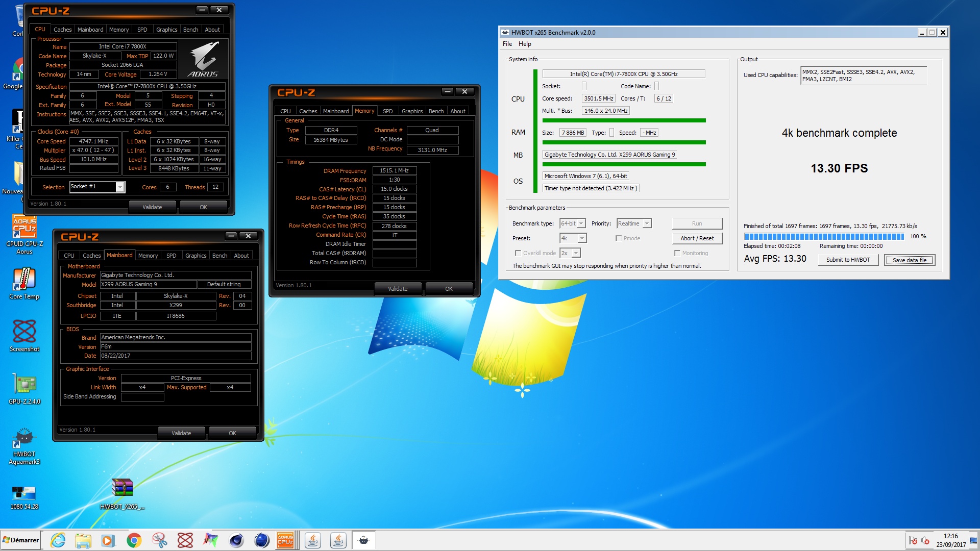Select the CPU tab in Mainboard window
Viewport: 980px width, 551px height.
point(69,256)
